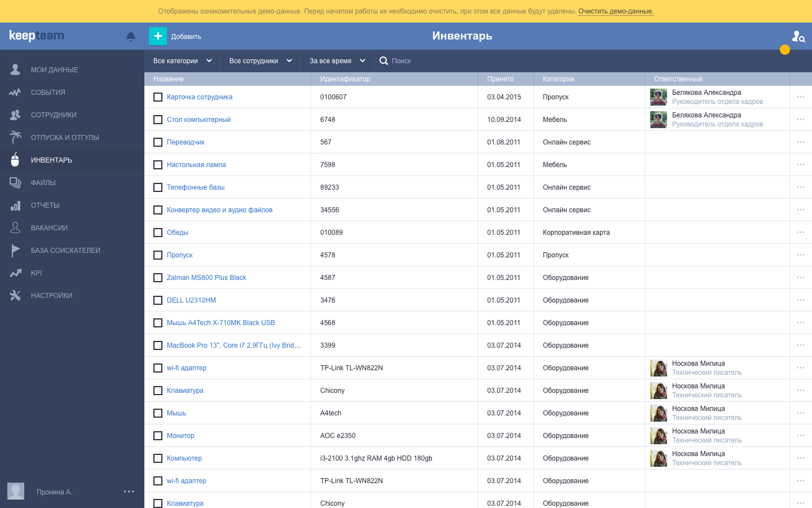The width and height of the screenshot is (812, 508).
Task: Expand the Все категории dropdown
Action: [x=182, y=61]
